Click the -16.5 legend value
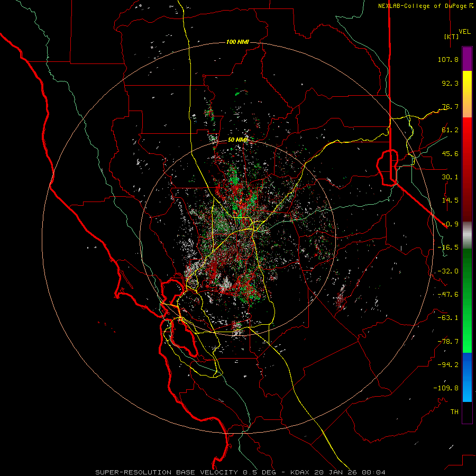This screenshot has width=476, height=476. click(x=448, y=248)
